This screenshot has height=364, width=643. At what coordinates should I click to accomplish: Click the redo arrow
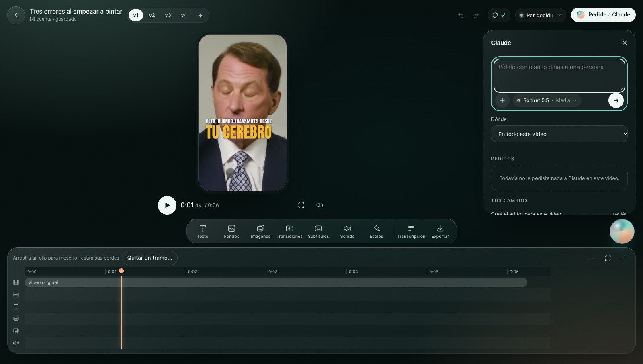(x=476, y=15)
